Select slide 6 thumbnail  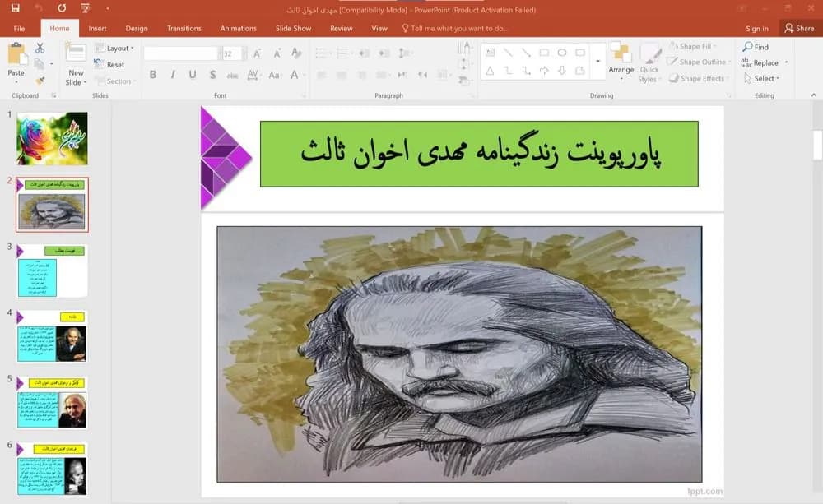(x=52, y=469)
